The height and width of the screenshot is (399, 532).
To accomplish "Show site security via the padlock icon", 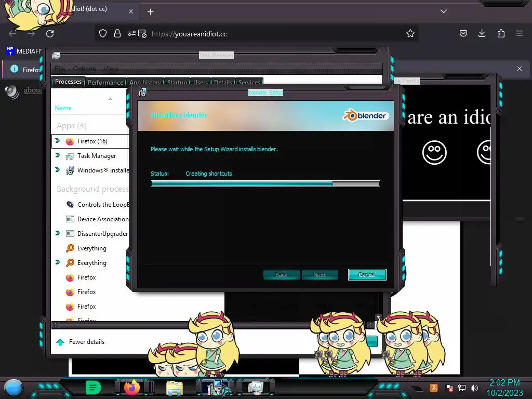I will 117,33.
